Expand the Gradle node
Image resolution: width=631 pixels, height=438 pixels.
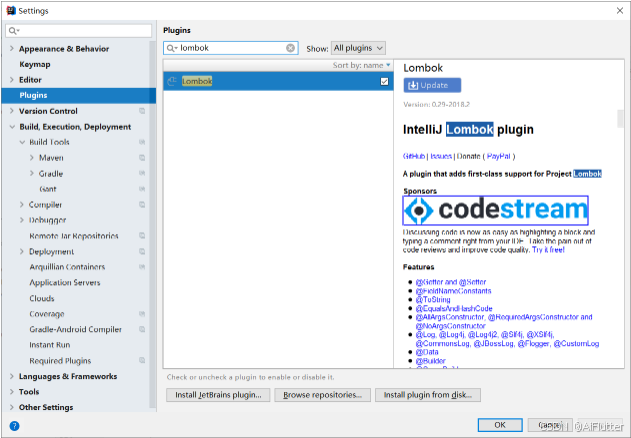pos(32,173)
